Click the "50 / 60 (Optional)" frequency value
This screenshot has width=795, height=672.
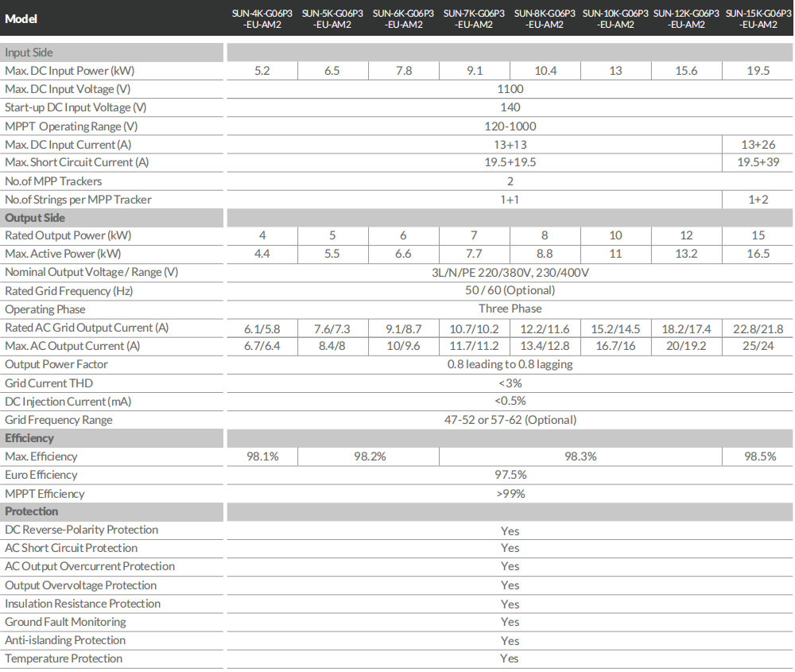510,290
